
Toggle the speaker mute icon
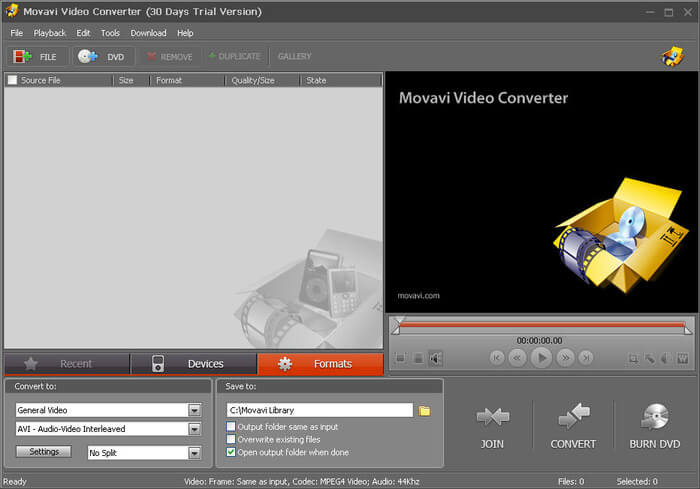click(x=435, y=358)
